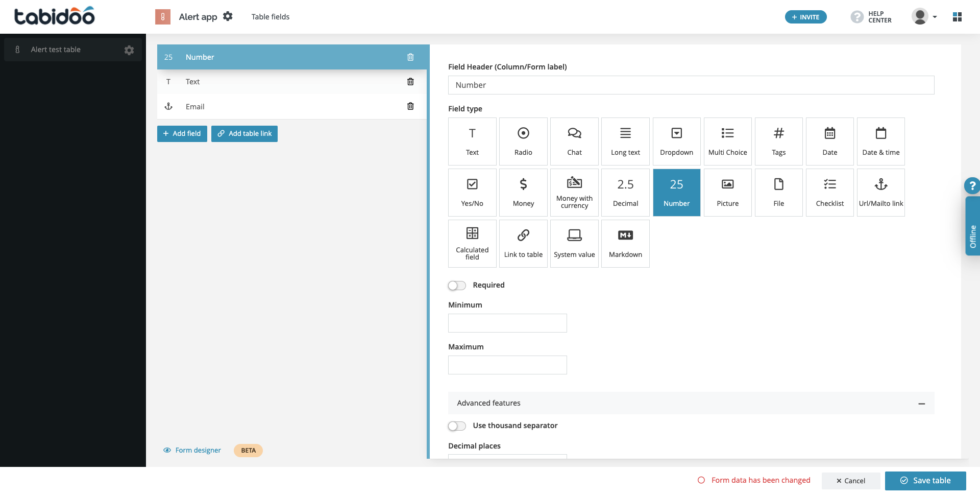This screenshot has height=495, width=980.
Task: Select the Text field row
Action: tap(292, 82)
